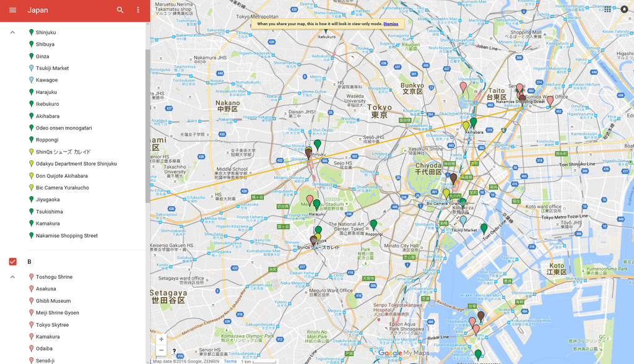Dismiss the view-only mode notice

(x=391, y=24)
